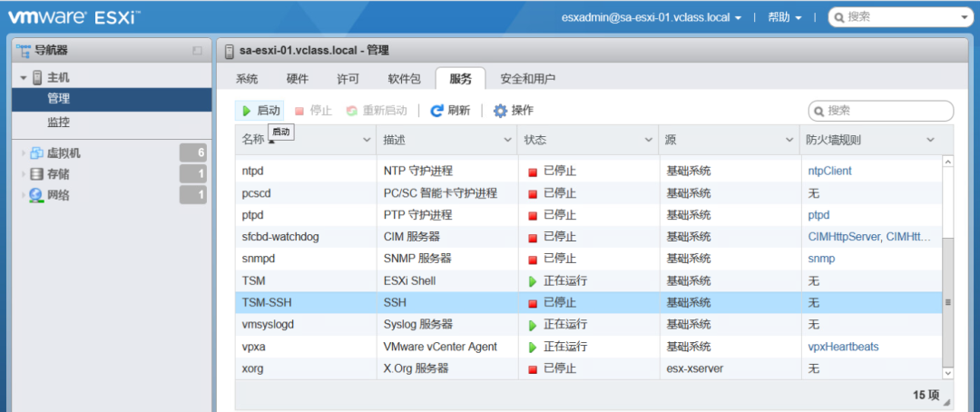Screen dimensions: 980x412
Task: Select 监控 in the navigator
Action: pyautogui.click(x=112, y=123)
